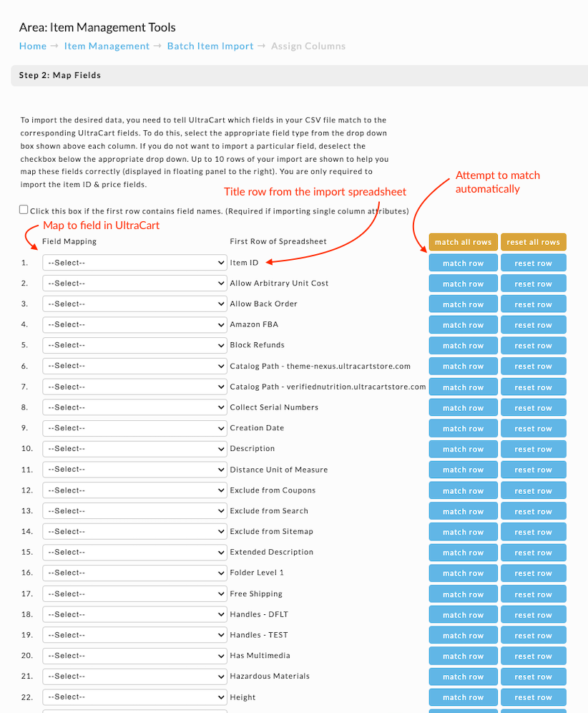The image size is (588, 713).
Task: Check the first row contains field names box
Action: 24,210
